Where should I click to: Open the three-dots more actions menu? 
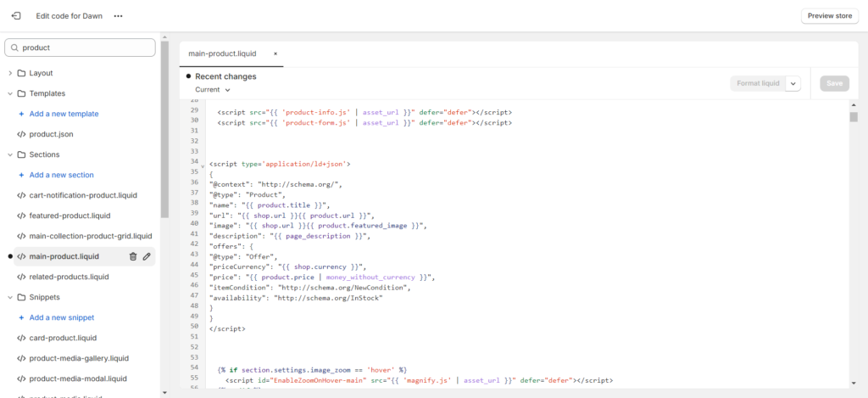pos(118,16)
